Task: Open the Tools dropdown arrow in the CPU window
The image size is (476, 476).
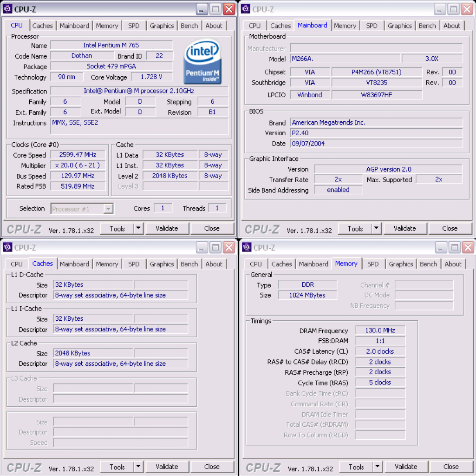Action: [138, 228]
